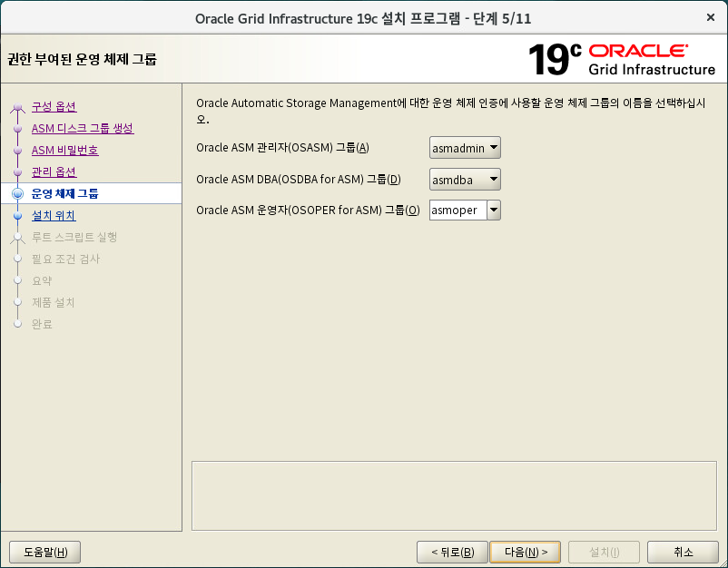728x568 pixels.
Task: Click the 설치 위치 step bullet icon
Action: (17, 215)
